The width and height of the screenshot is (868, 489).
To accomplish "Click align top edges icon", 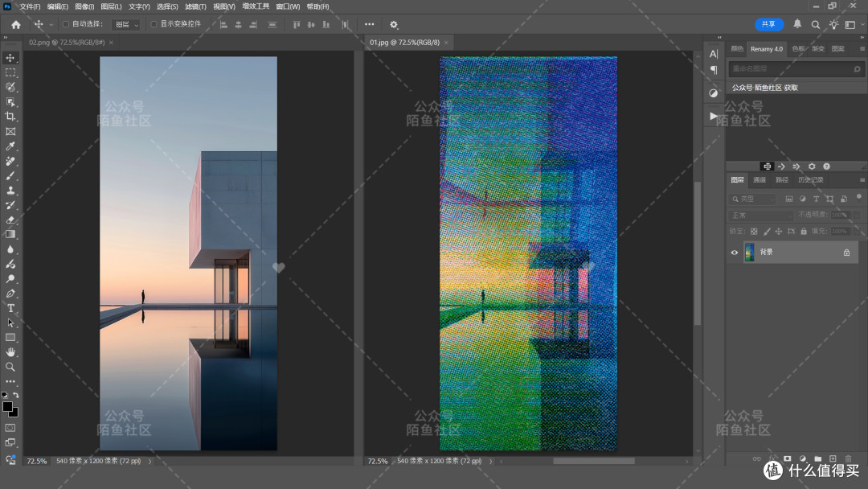I will tap(297, 24).
